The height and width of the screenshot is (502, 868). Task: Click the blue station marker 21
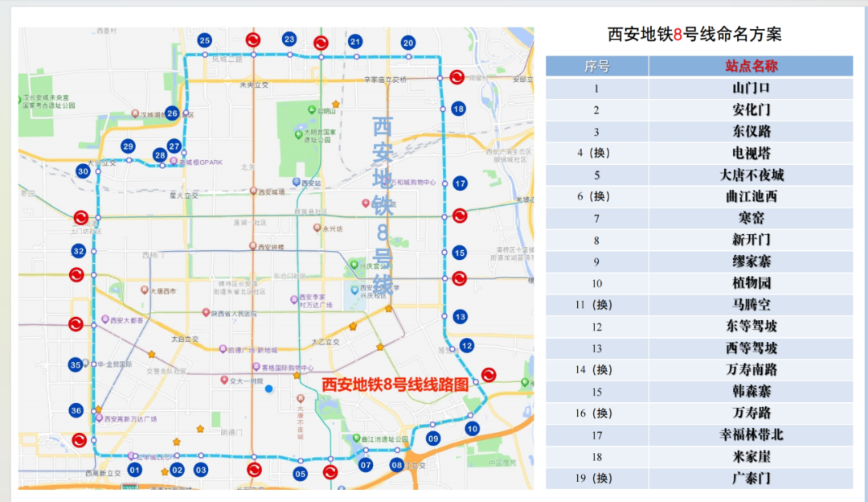(x=355, y=42)
